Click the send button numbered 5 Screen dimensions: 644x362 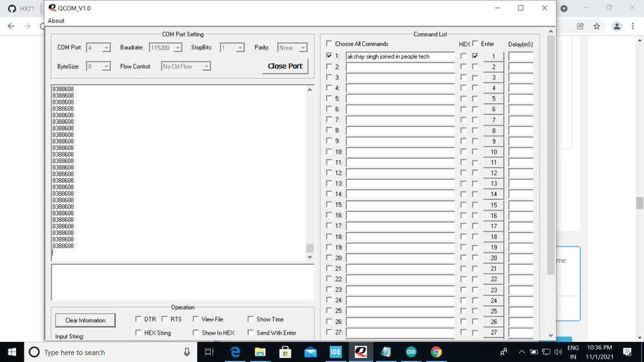coord(493,99)
